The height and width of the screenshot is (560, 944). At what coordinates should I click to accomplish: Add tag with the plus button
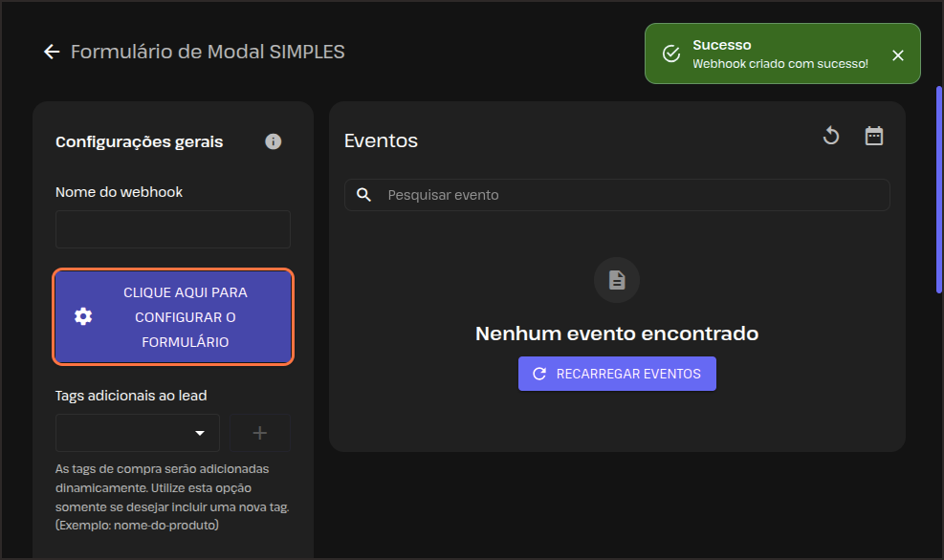(x=259, y=433)
